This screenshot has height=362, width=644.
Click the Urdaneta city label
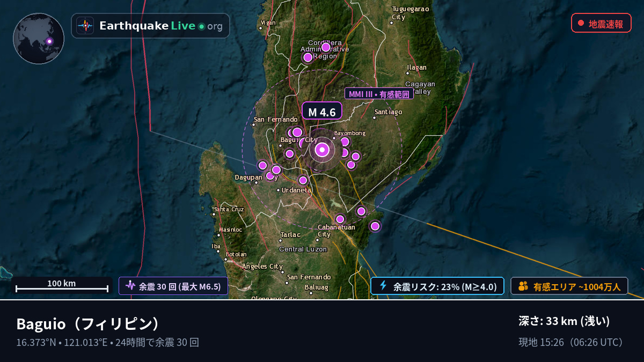pos(296,190)
